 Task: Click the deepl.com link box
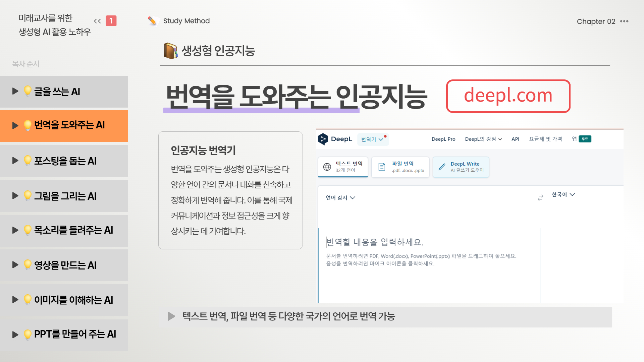[508, 96]
